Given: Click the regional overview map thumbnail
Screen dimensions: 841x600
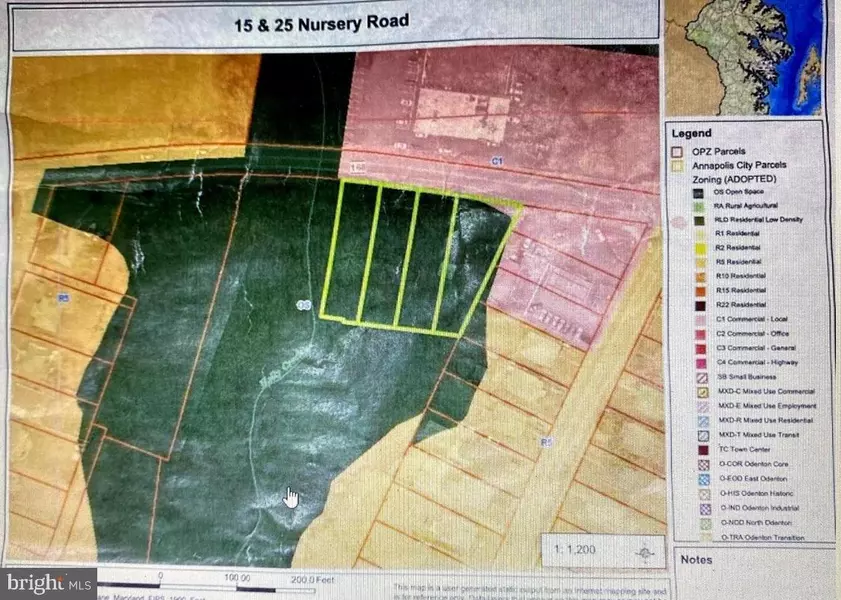Looking at the screenshot, I should tap(748, 55).
